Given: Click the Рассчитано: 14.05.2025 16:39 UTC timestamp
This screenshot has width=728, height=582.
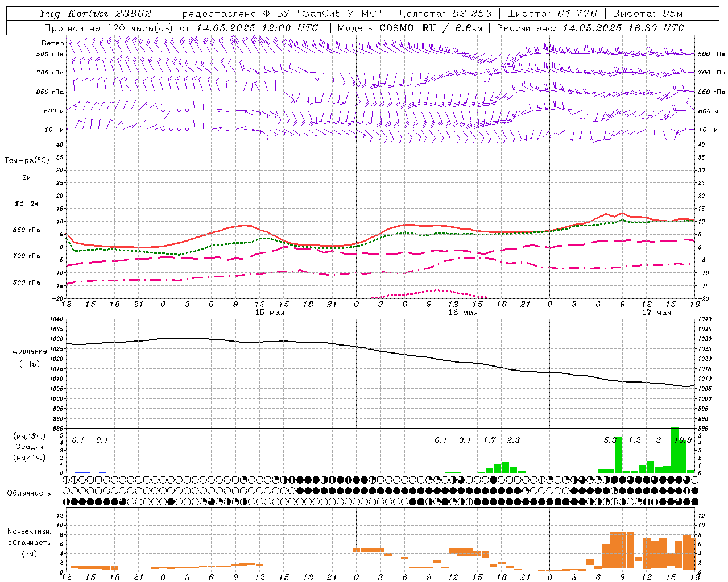Looking at the screenshot, I should [590, 28].
